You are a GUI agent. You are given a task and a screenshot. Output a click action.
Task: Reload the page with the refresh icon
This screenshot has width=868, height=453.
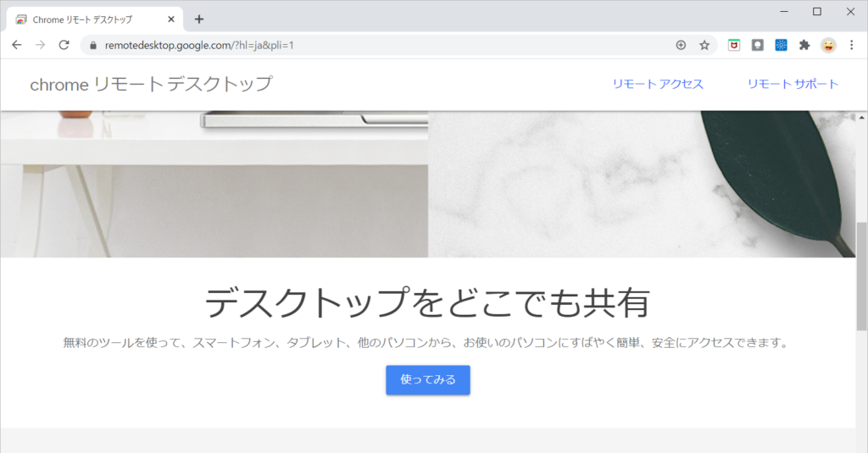pos(64,46)
